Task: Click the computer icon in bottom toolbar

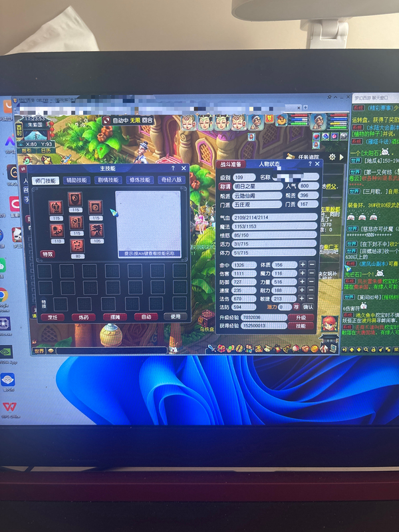Action: click(334, 348)
